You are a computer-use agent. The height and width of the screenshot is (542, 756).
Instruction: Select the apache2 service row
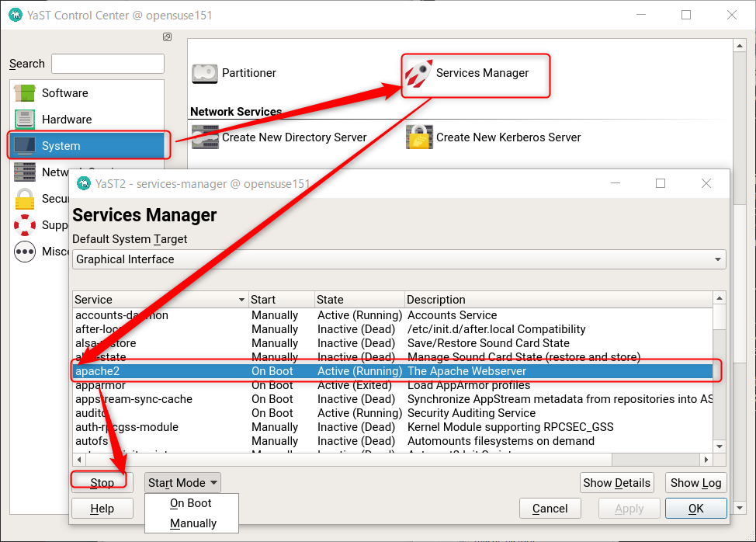point(393,371)
